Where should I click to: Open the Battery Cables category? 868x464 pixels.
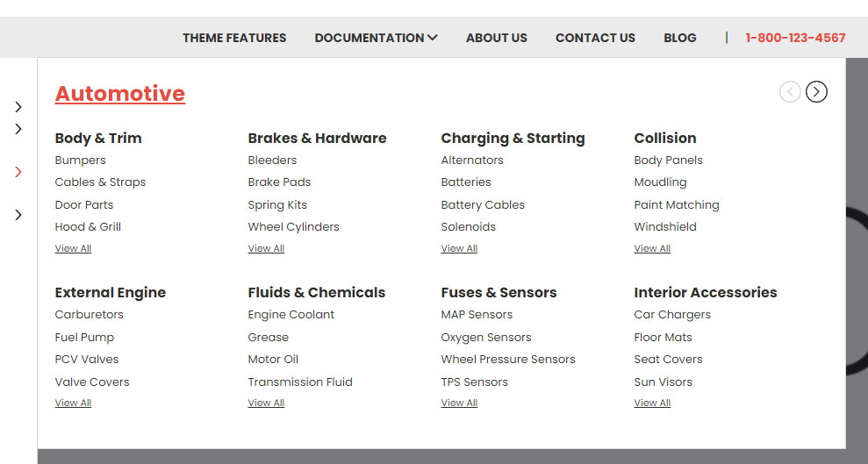(x=483, y=204)
